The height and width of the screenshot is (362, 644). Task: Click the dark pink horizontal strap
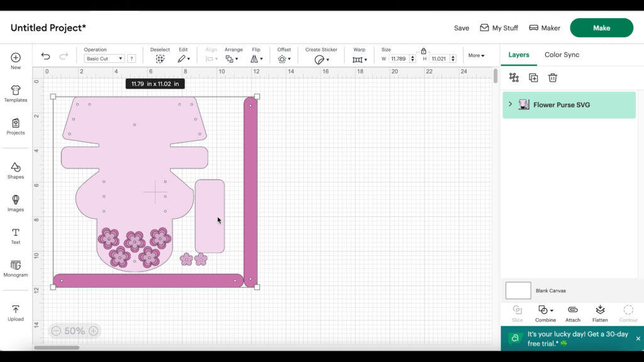coord(148,281)
